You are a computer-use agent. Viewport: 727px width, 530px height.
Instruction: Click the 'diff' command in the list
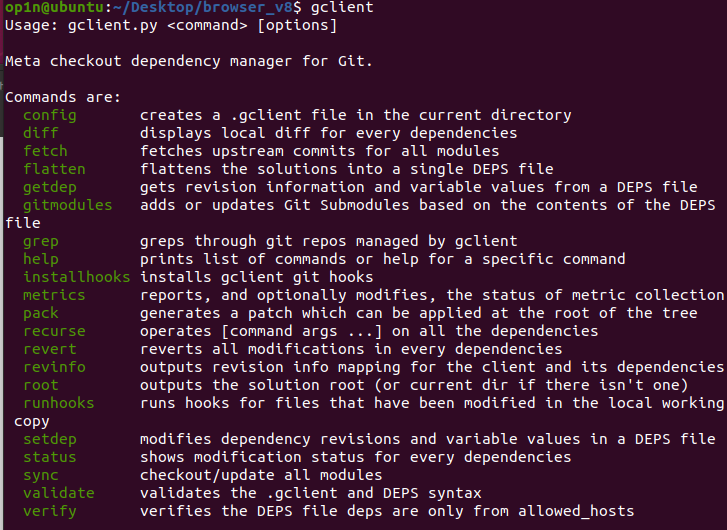[x=41, y=133]
